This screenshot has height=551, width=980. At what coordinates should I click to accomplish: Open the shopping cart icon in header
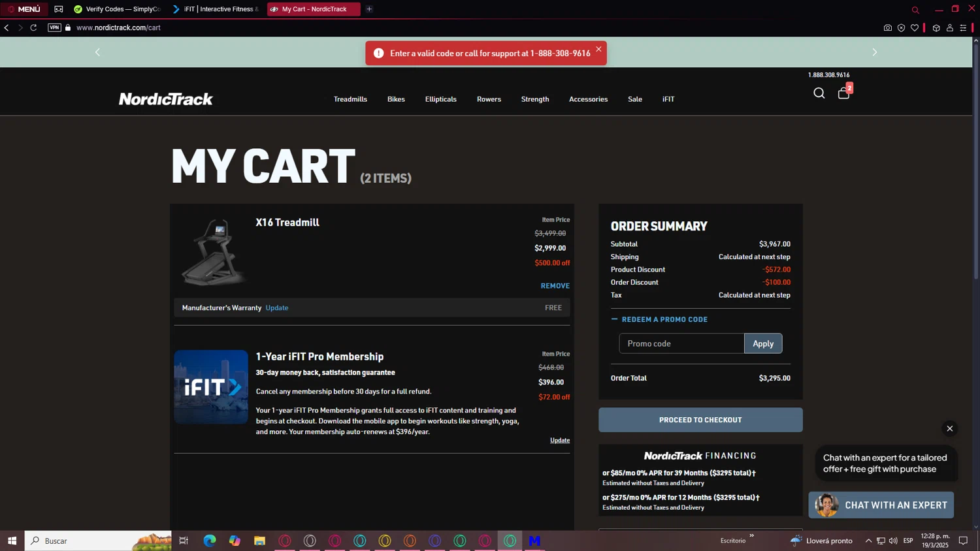(844, 93)
